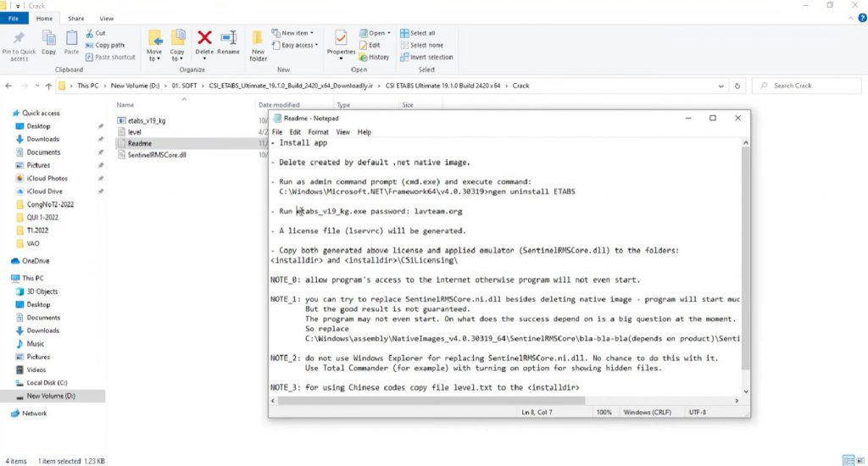Click New Volume (D:) breadcrumb
The image size is (868, 466).
pyautogui.click(x=135, y=86)
